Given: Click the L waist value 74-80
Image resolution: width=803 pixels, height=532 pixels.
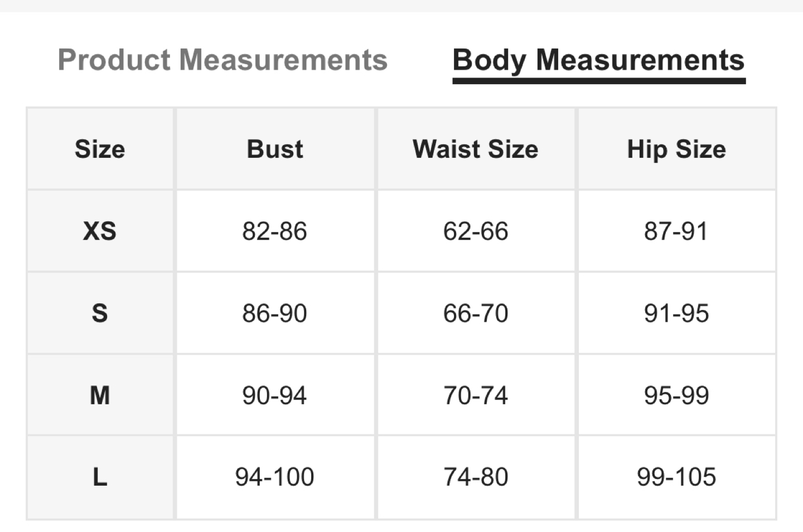Looking at the screenshot, I should point(476,477).
